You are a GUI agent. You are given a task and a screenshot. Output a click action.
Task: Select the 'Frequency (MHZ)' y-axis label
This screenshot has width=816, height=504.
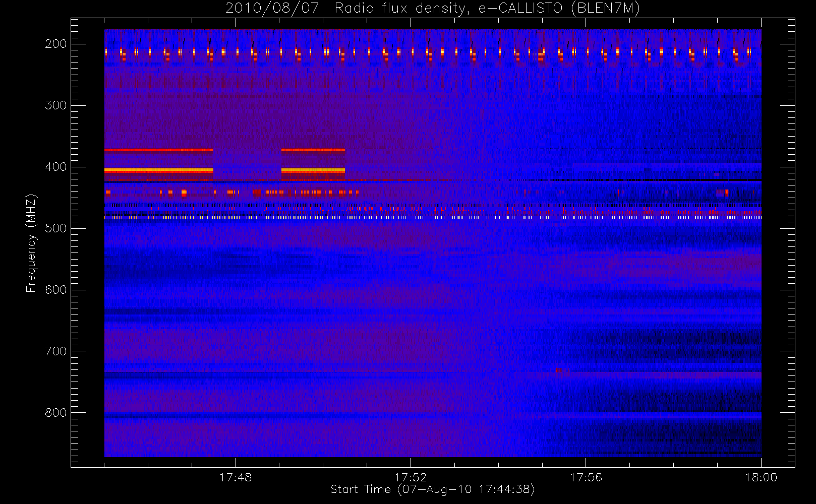click(31, 243)
